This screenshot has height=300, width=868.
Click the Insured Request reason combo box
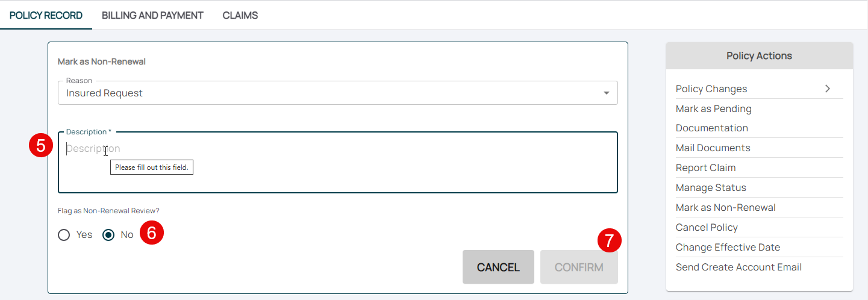[x=325, y=93]
